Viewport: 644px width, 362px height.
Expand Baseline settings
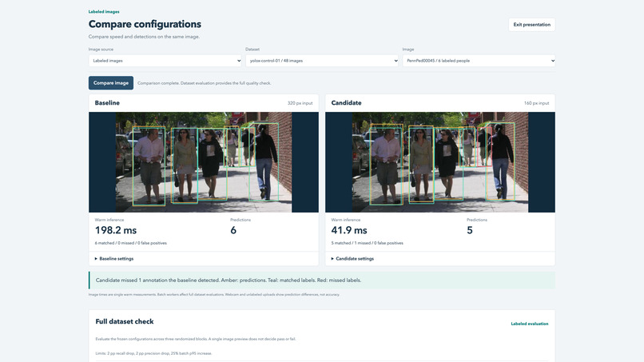click(x=114, y=259)
